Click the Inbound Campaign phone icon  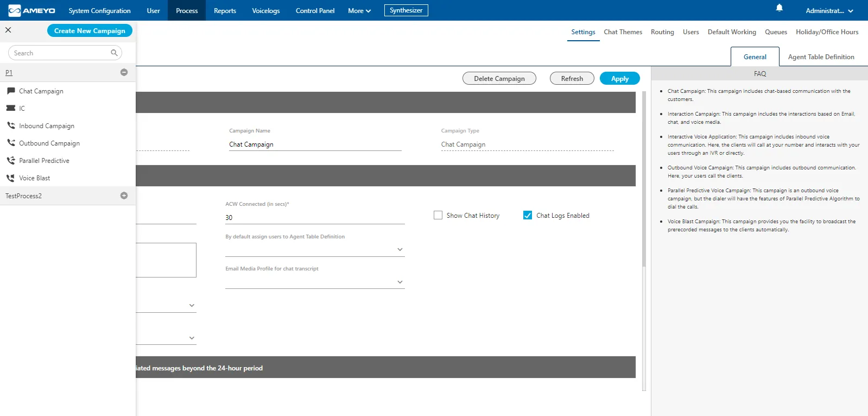point(11,125)
